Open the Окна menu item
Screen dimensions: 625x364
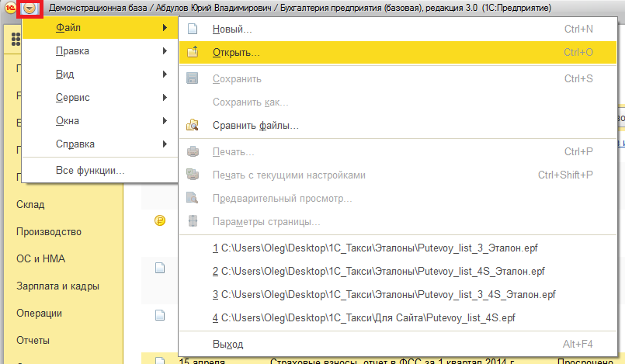point(68,121)
